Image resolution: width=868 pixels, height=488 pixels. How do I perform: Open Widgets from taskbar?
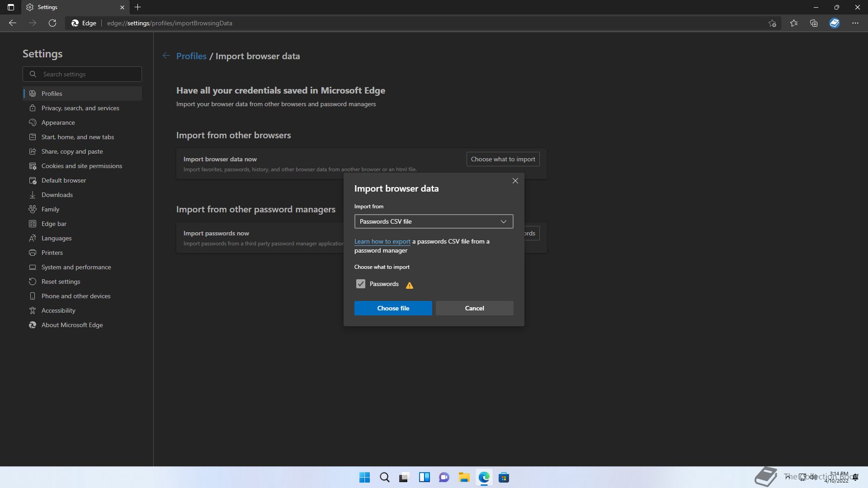424,477
